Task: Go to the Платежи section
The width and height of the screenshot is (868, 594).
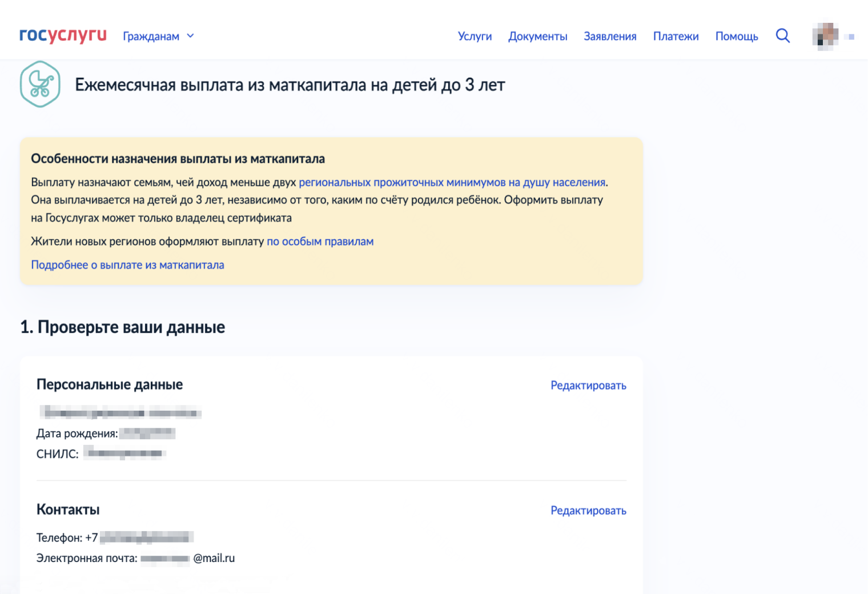Action: [676, 36]
